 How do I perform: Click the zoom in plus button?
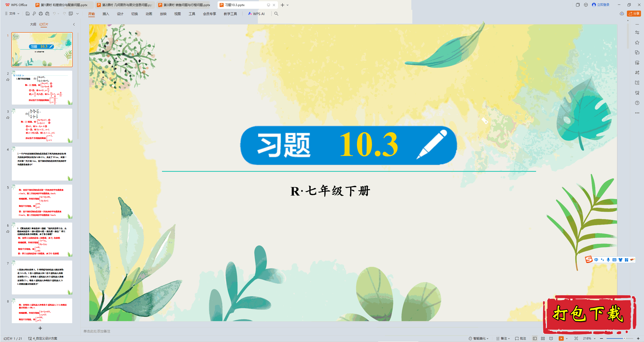pos(638,338)
